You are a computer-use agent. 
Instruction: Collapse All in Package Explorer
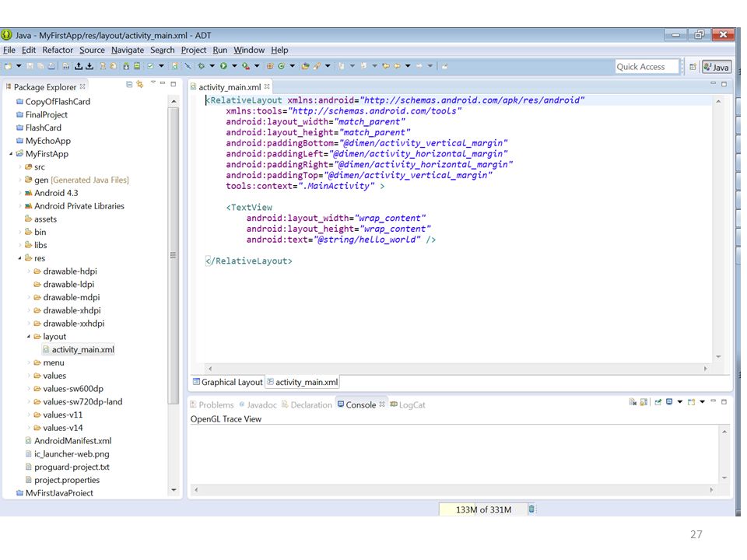[129, 84]
